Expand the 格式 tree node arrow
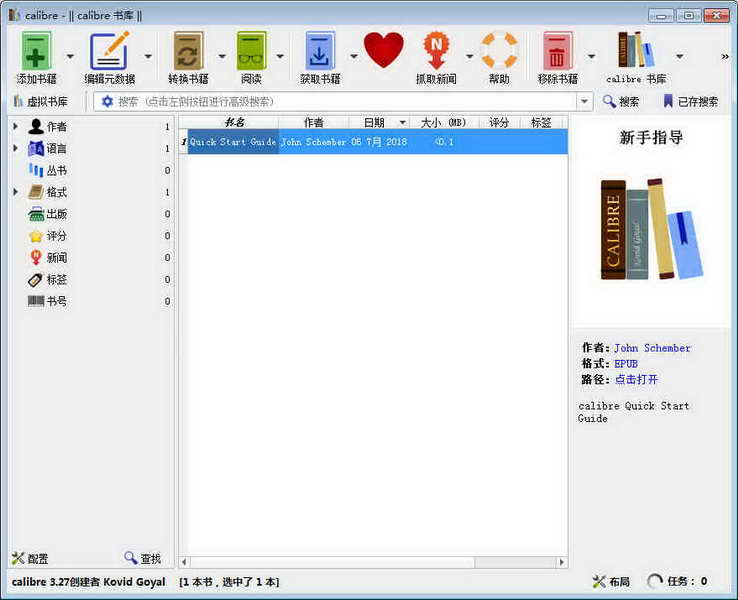738x600 pixels. (16, 192)
